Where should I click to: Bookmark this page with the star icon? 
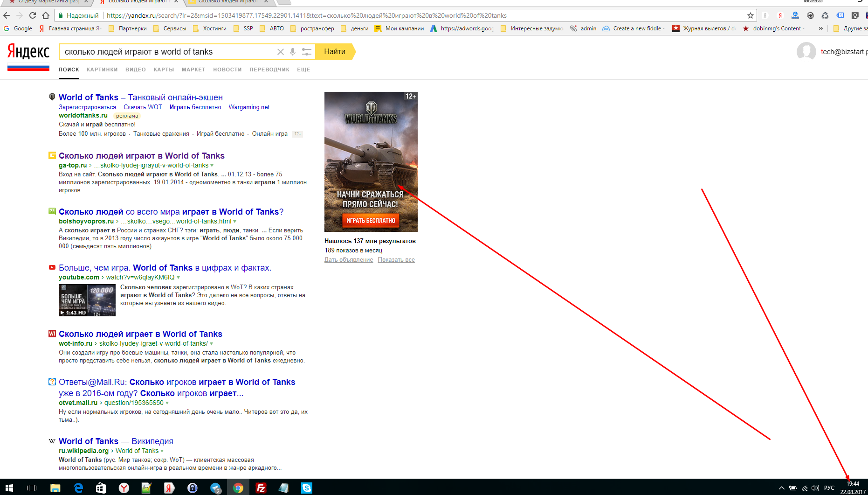pos(751,15)
